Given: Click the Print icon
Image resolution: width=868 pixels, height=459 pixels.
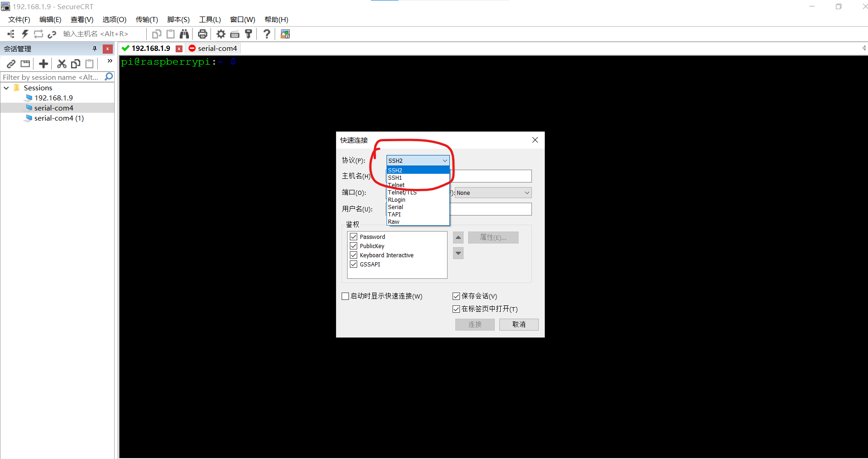Looking at the screenshot, I should click(203, 34).
